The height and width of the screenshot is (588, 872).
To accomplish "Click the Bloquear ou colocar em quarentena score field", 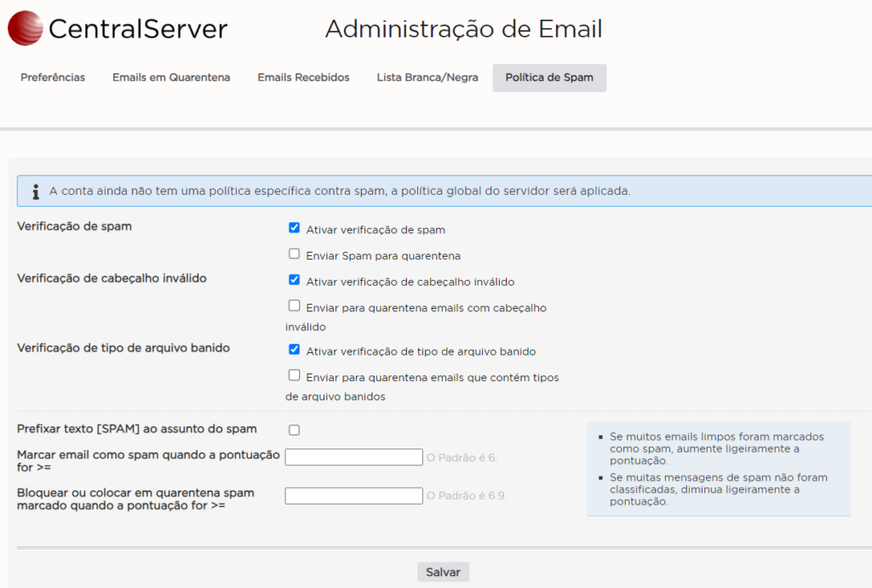I will (x=353, y=495).
